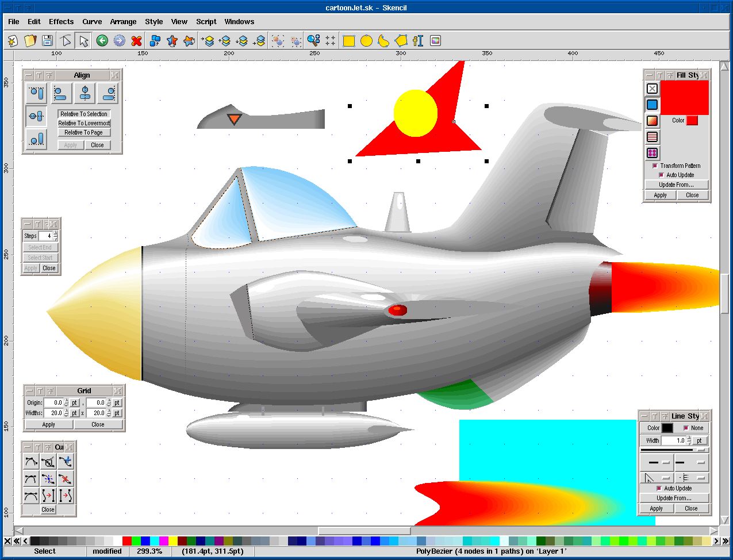Select the rectangle drawing tool
The width and height of the screenshot is (733, 560).
click(x=348, y=40)
